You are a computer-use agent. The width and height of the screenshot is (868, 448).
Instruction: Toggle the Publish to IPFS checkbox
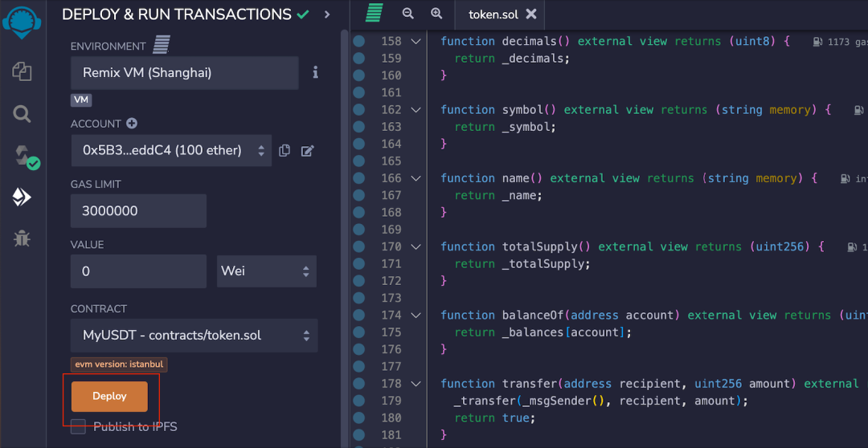pos(78,426)
